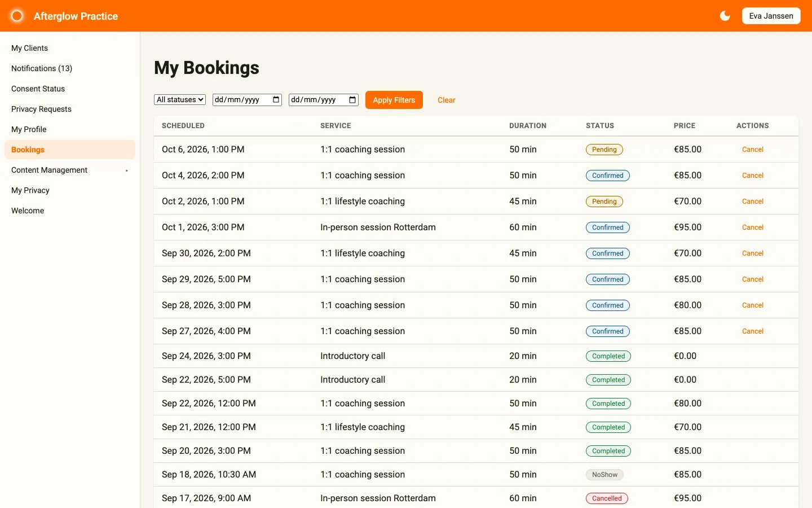Cancel the Sep 27, 2026 4:00 PM booking
812x508 pixels.
coord(753,331)
